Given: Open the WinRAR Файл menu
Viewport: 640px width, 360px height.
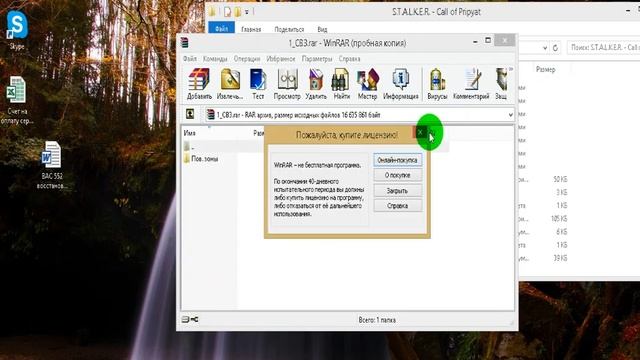Looking at the screenshot, I should (190, 59).
